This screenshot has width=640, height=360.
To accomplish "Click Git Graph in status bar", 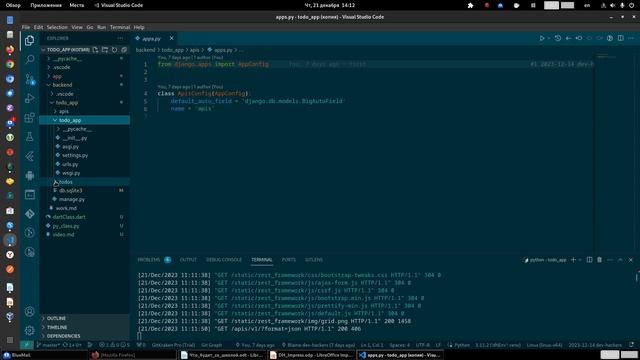I will [x=211, y=345].
